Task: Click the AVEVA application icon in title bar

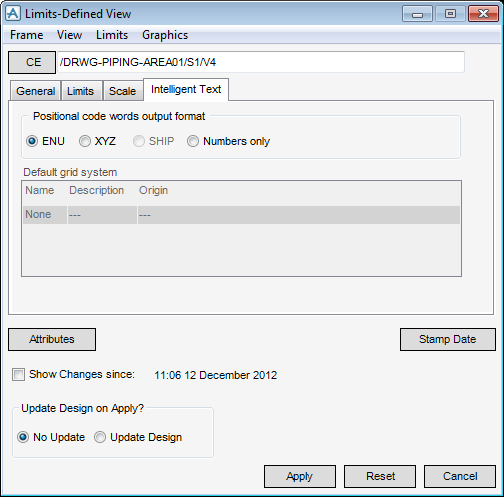Action: tap(13, 14)
